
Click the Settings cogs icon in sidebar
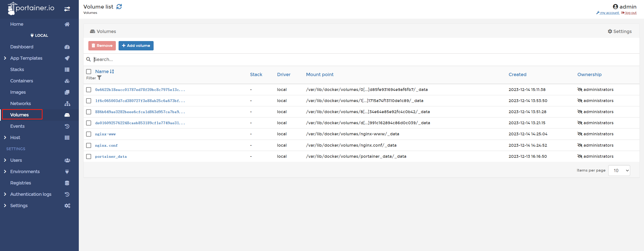pyautogui.click(x=67, y=206)
